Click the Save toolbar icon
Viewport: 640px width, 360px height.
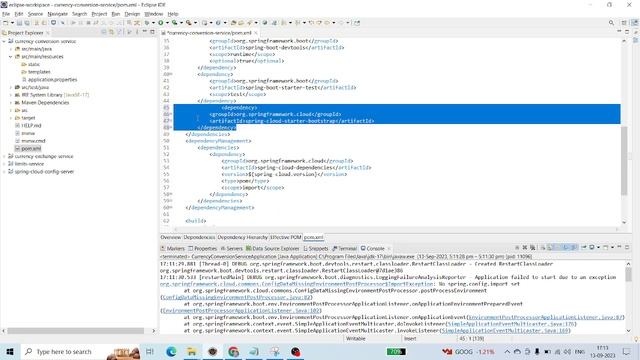point(19,23)
